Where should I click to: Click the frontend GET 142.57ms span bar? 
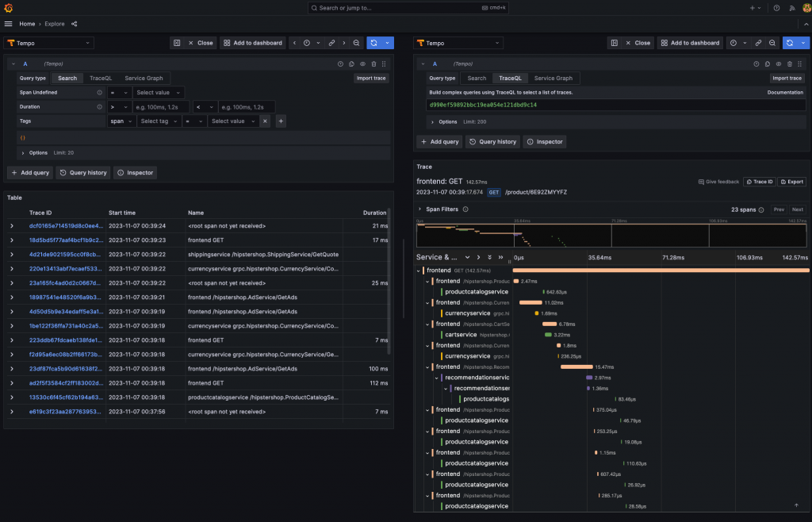661,271
